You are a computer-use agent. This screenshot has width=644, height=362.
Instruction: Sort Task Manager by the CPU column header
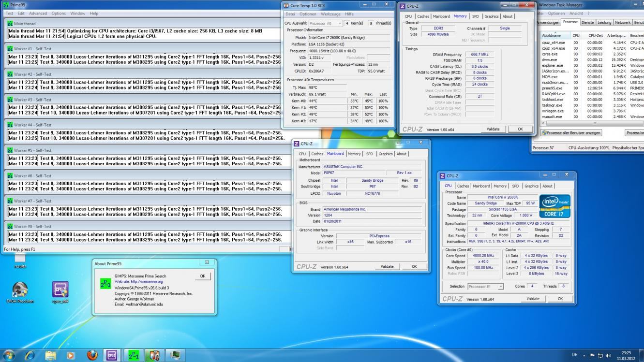(576, 35)
